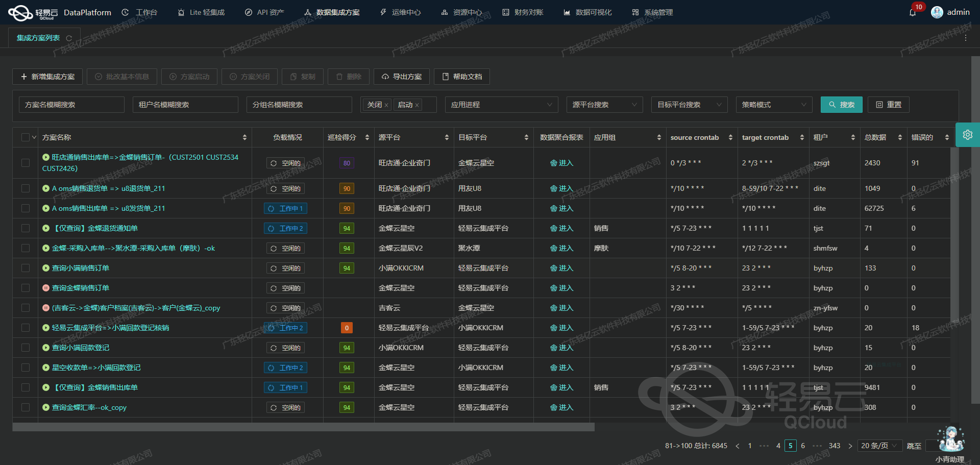The width and height of the screenshot is (980, 465).
Task: Open 小青助理 assistant avatar
Action: click(x=951, y=440)
